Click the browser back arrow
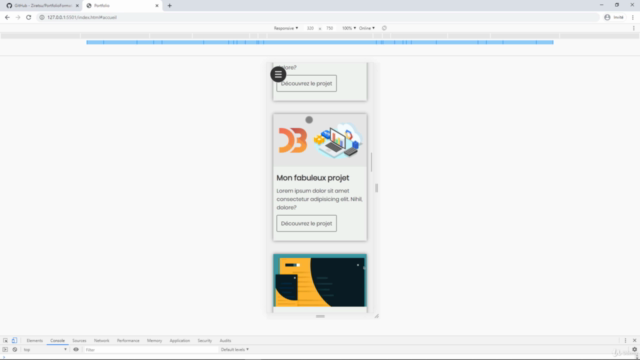640x360 pixels. [7, 17]
